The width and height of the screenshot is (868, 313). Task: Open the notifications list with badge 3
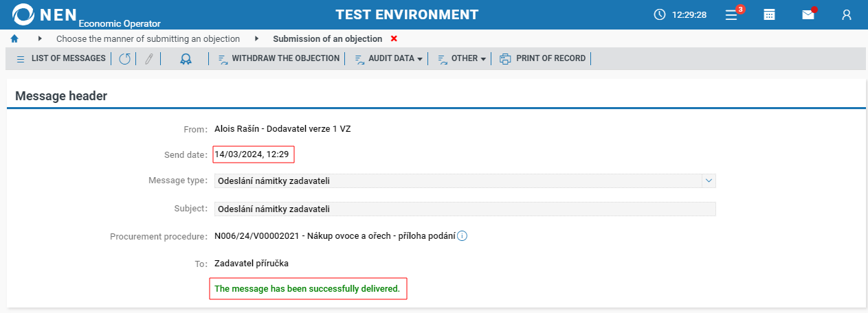click(x=733, y=14)
